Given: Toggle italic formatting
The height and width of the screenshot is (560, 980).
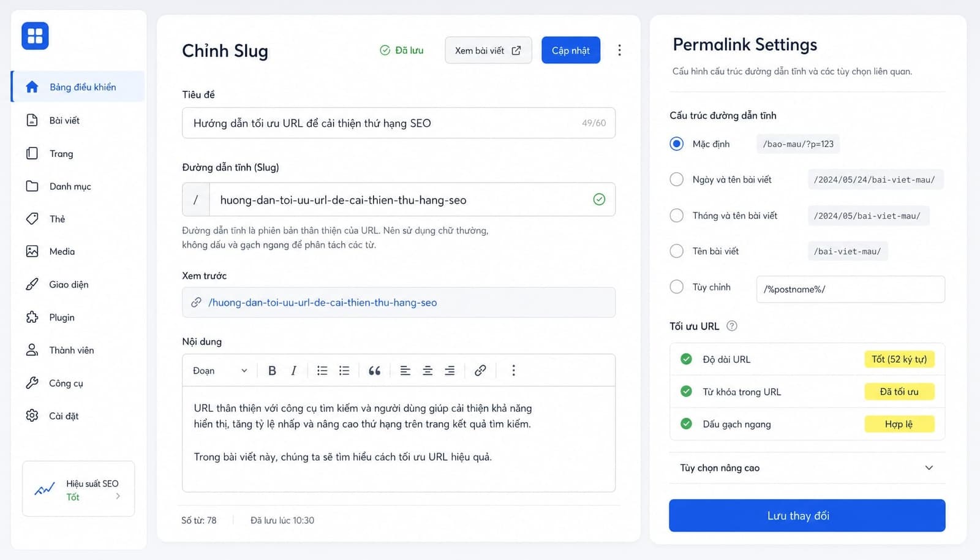Looking at the screenshot, I should pos(293,371).
